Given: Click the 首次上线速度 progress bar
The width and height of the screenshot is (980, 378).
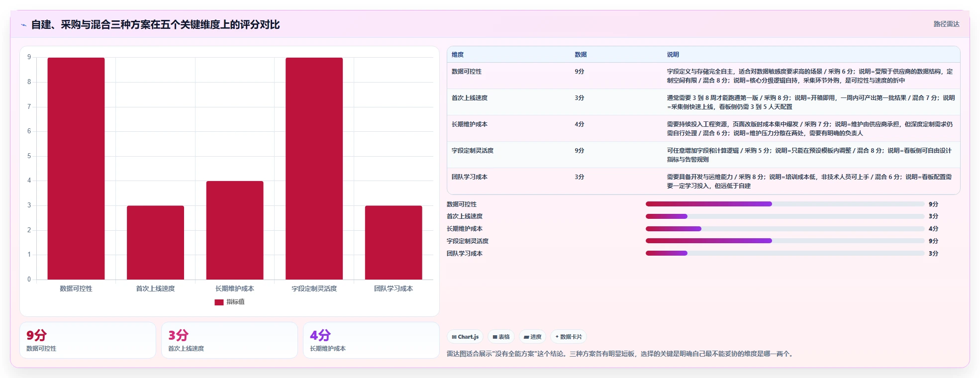Looking at the screenshot, I should (x=785, y=216).
